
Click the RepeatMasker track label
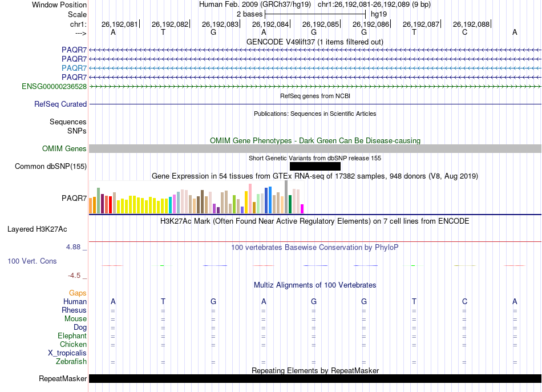point(63,378)
